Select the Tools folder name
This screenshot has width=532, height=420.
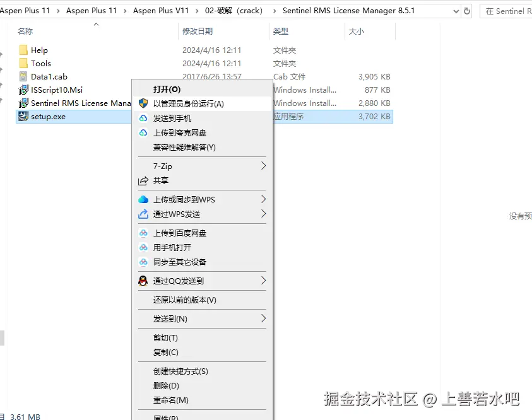[x=41, y=64]
